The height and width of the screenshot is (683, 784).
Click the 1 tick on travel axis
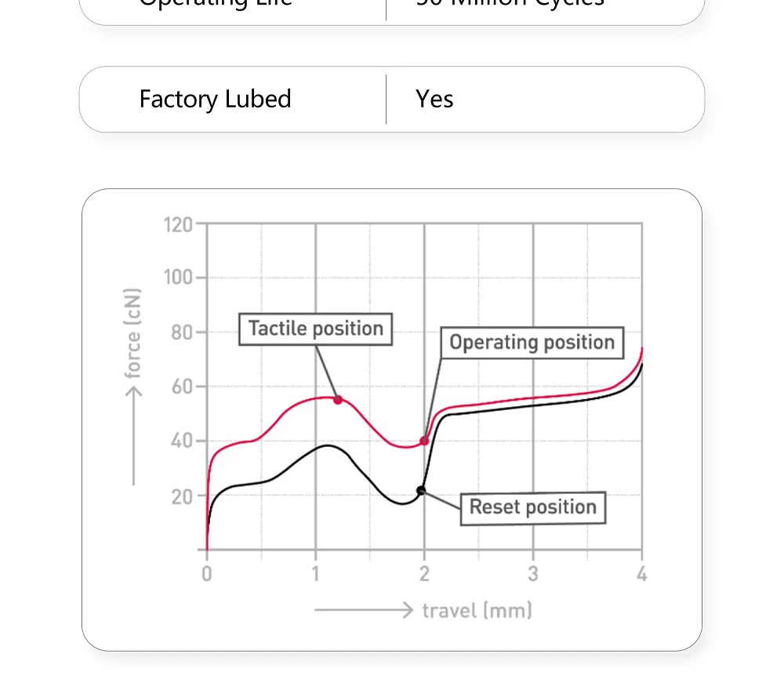click(315, 574)
